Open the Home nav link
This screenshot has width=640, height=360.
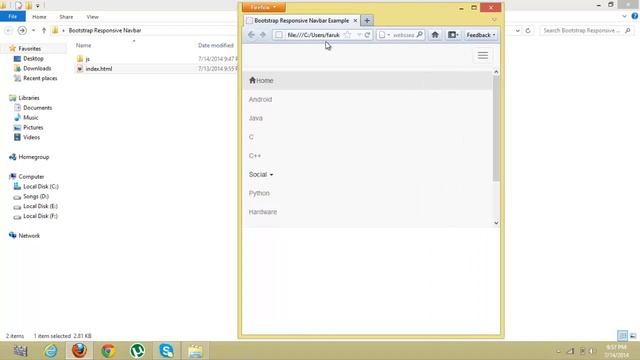pos(261,80)
